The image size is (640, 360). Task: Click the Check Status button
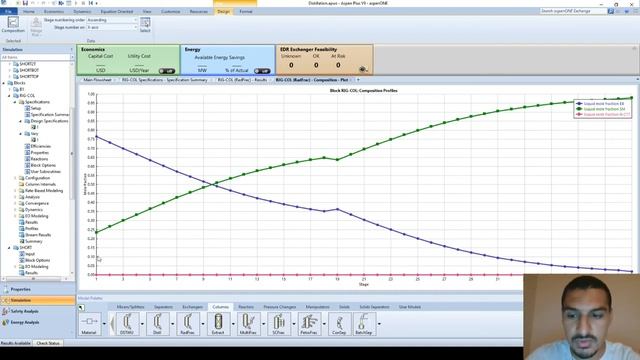(48, 343)
